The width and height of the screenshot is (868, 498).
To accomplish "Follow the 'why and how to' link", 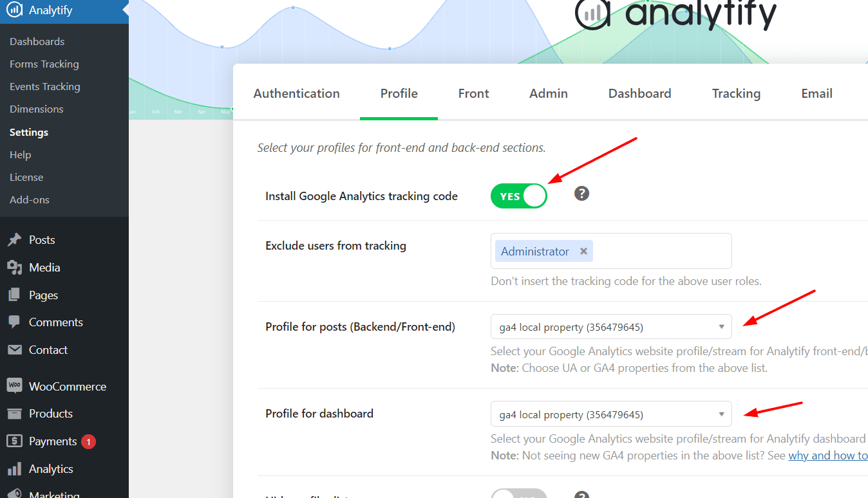I will point(828,456).
